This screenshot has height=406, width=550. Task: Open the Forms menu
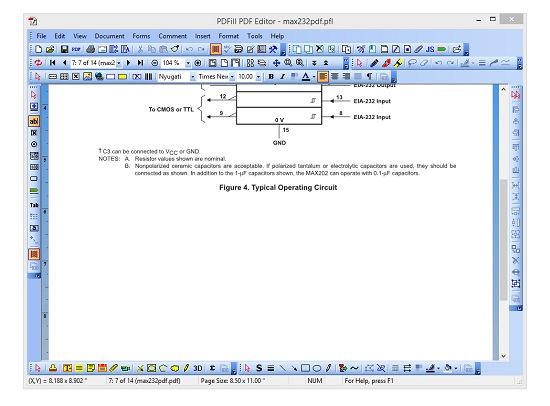(141, 36)
